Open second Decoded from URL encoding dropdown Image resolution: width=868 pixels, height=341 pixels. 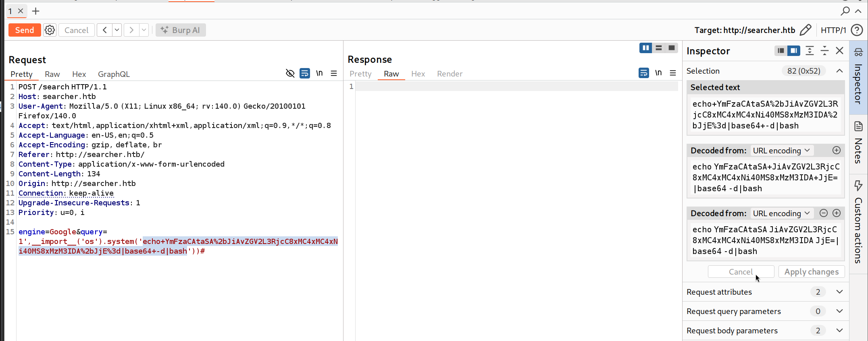pyautogui.click(x=781, y=213)
